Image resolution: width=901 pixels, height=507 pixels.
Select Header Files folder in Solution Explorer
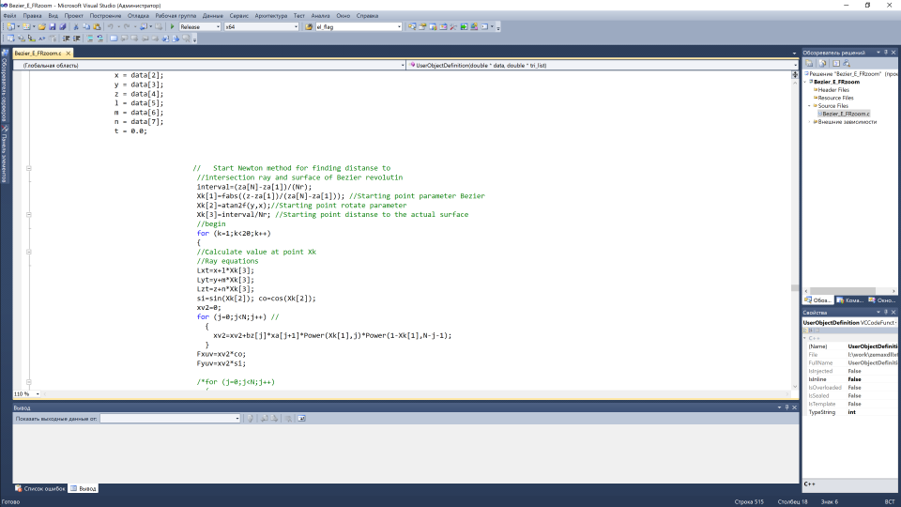pos(833,90)
